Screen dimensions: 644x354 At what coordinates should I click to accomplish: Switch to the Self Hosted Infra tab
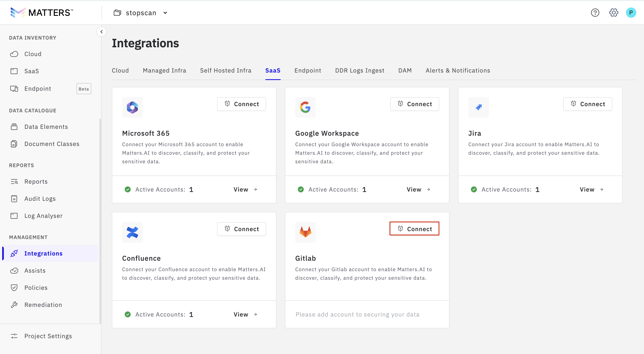point(226,70)
